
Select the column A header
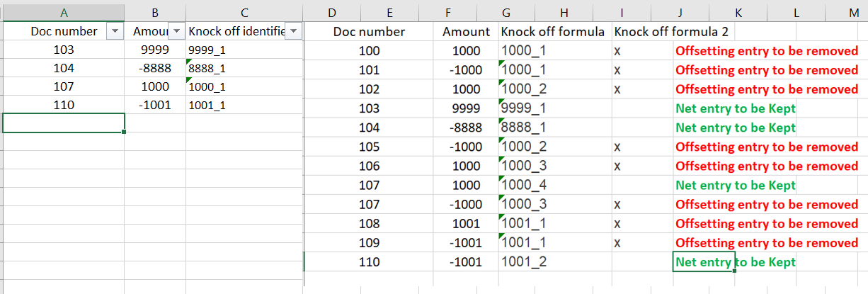pos(64,11)
